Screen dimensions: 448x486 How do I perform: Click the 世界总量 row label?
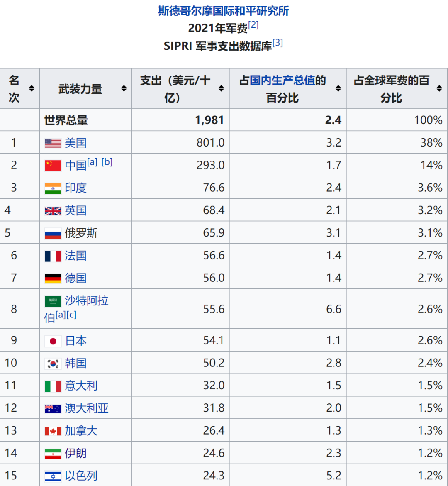[x=66, y=120]
